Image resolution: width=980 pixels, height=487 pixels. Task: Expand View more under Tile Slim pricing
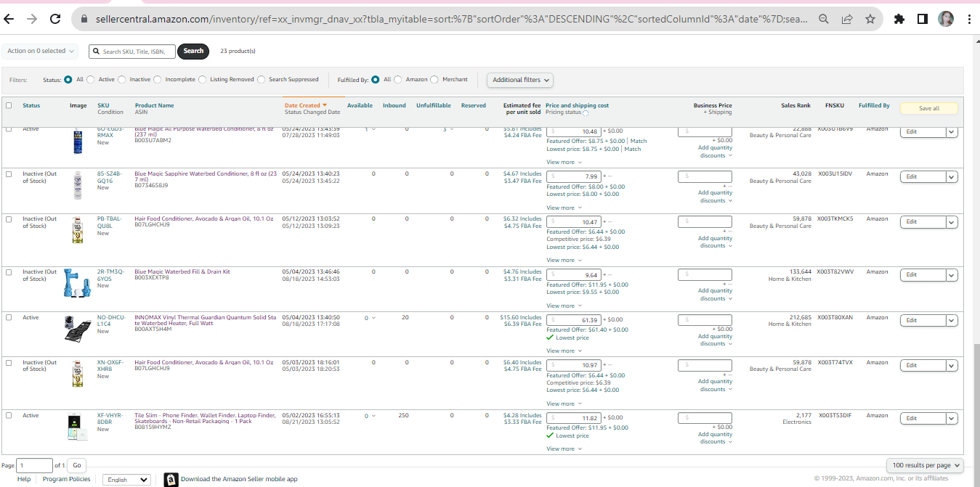point(564,449)
